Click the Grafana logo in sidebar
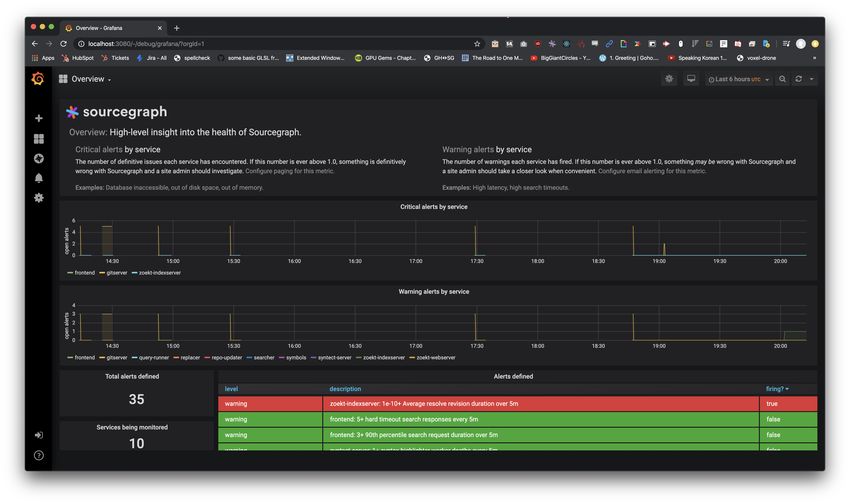This screenshot has height=504, width=850. pyautogui.click(x=38, y=78)
